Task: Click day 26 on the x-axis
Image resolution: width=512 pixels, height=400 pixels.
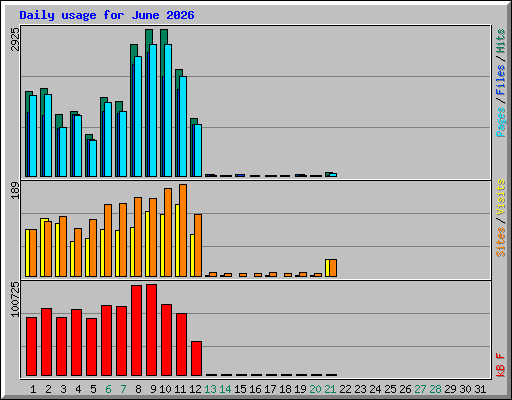Action: click(405, 389)
